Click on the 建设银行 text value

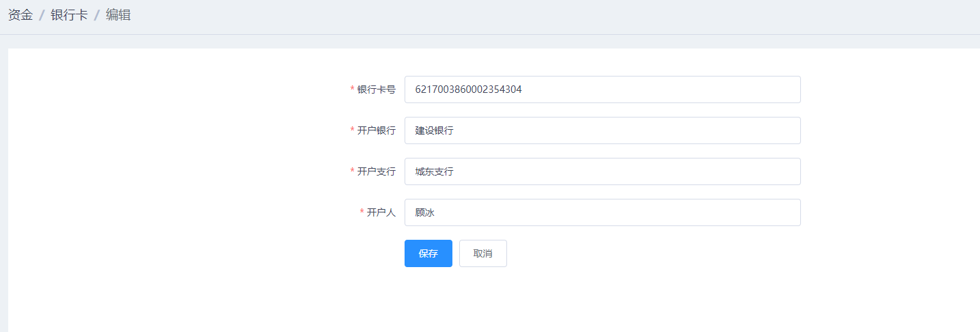[434, 130]
